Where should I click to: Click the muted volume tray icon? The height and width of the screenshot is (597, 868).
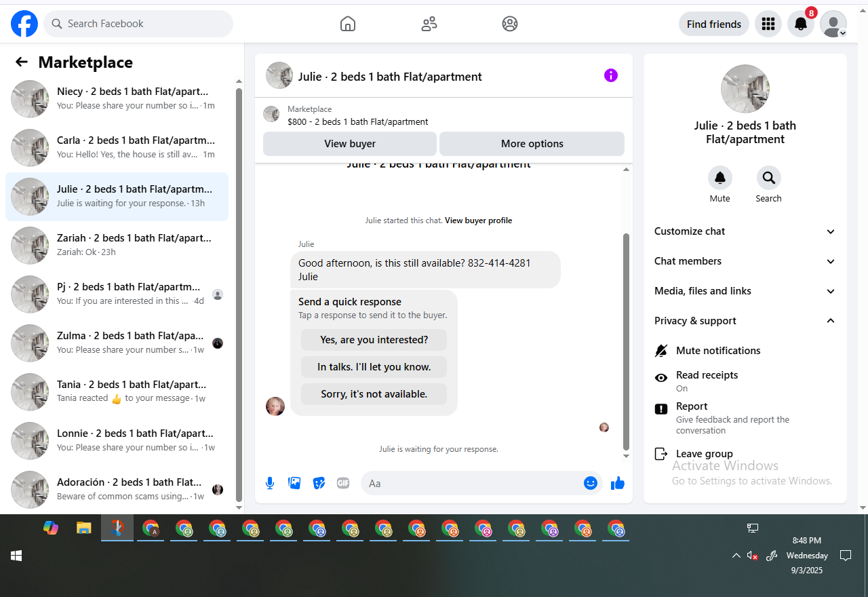(x=752, y=556)
